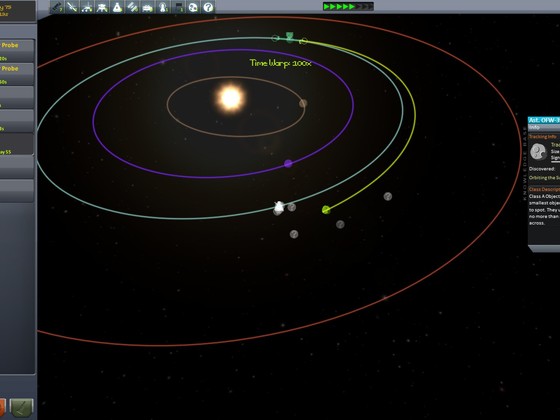Click the orange button at bottom-left corner
The height and width of the screenshot is (420, 560).
(2, 408)
